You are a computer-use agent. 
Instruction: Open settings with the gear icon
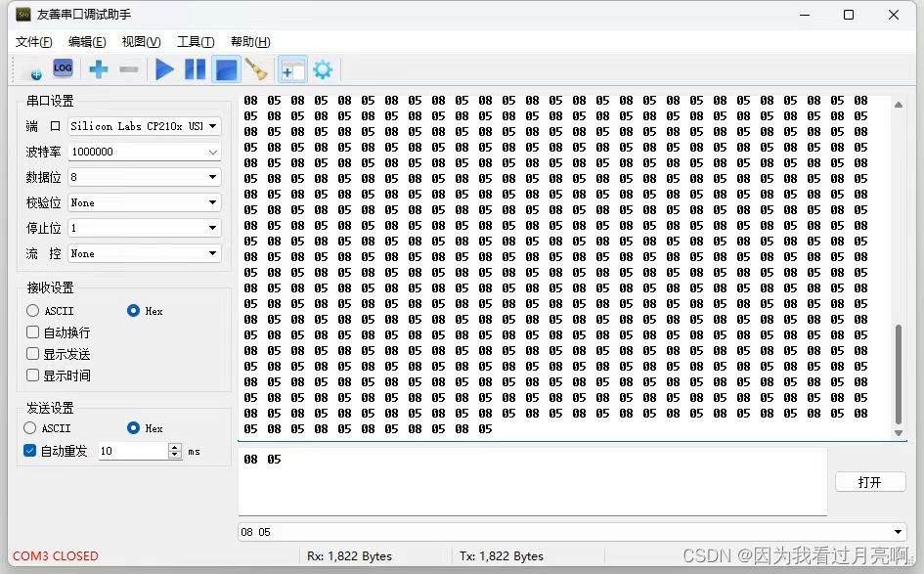pos(323,69)
